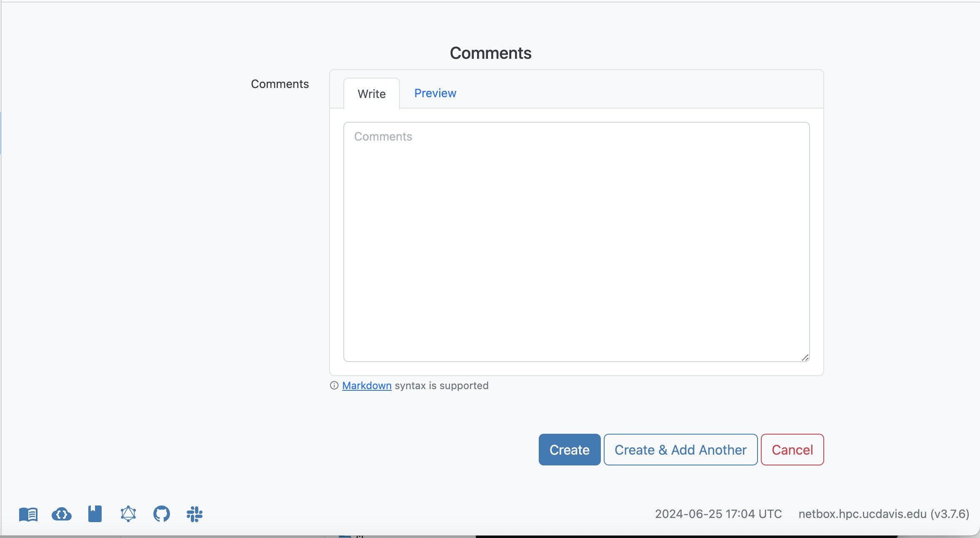Open the NetBox documentation book icon
Screen dimensions: 980x538
[28, 514]
